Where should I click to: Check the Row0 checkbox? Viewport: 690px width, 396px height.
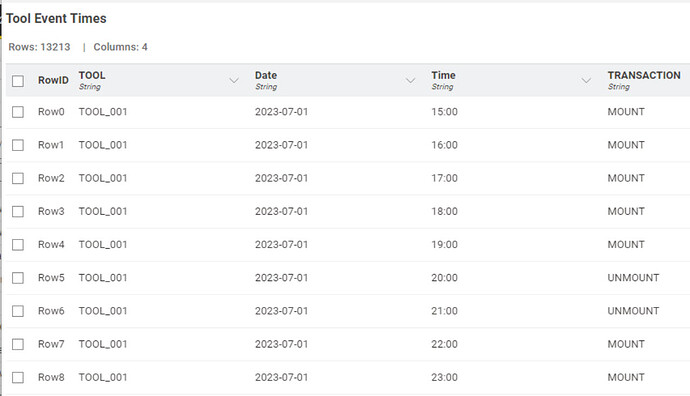[18, 112]
